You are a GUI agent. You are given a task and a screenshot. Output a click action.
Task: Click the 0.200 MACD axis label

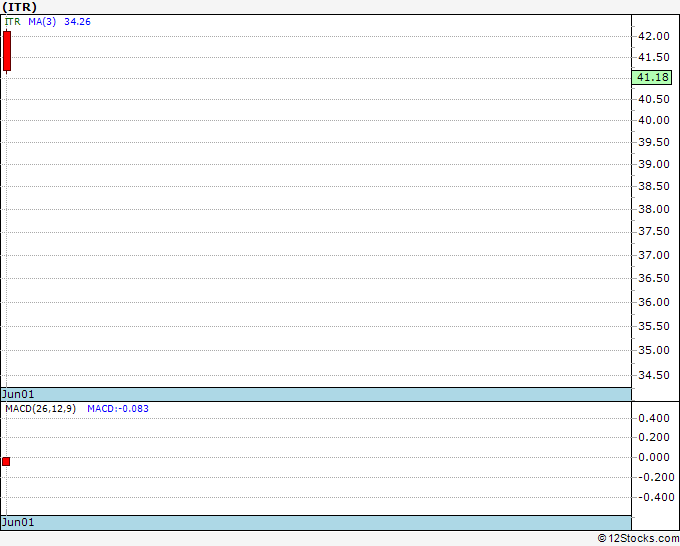(654, 437)
